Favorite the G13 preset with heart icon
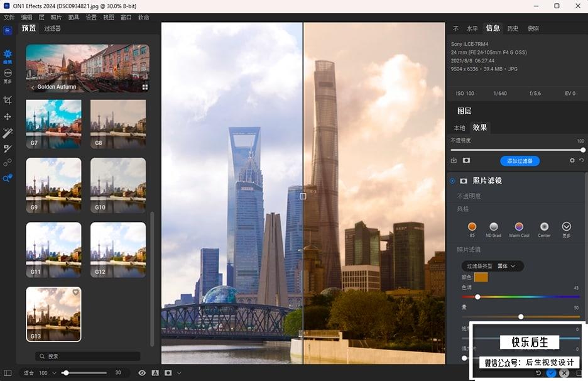 click(x=76, y=292)
